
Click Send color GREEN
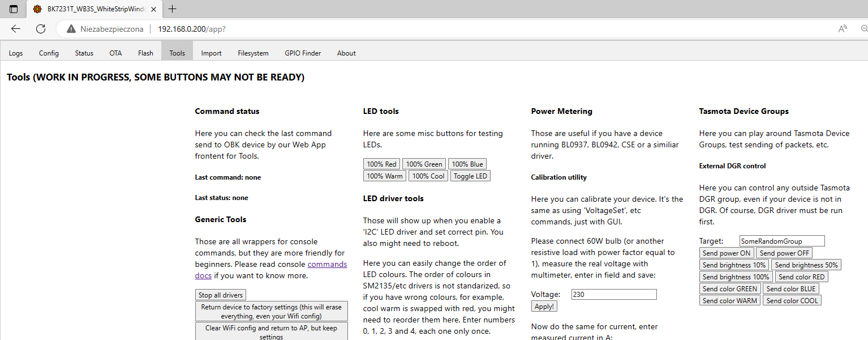click(730, 288)
